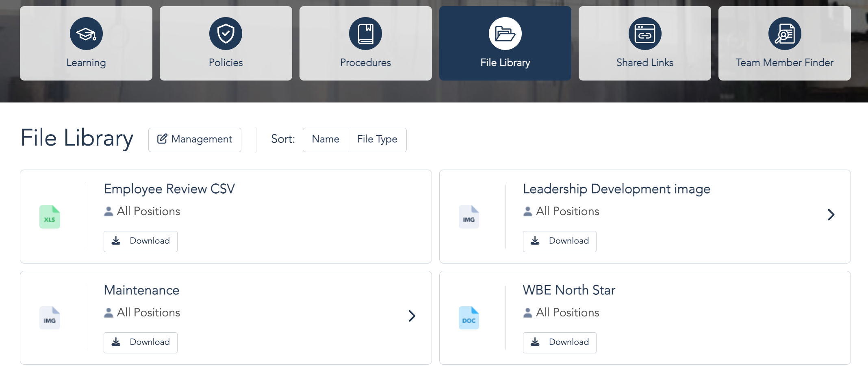Click the IMG file icon for Leadership Development image

(x=469, y=217)
